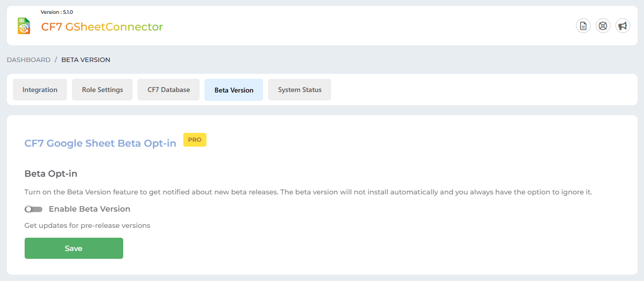Click the CF7 GSheetConnector title text

[102, 27]
